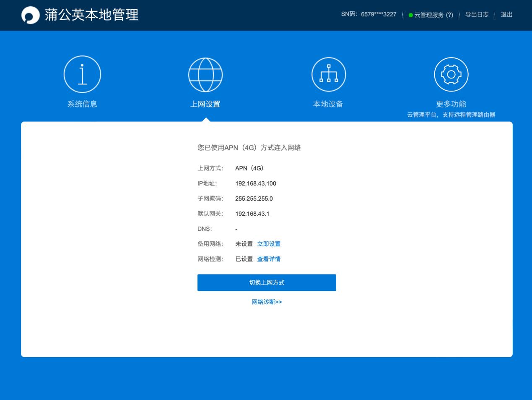Viewport: 532px width, 400px height.
Task: Click the masked SN码 value 6579****3227
Action: [x=379, y=14]
